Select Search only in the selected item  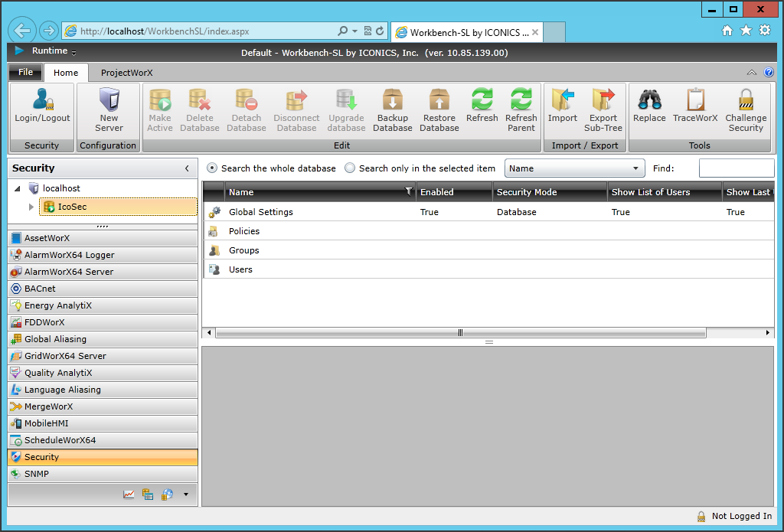click(x=350, y=168)
